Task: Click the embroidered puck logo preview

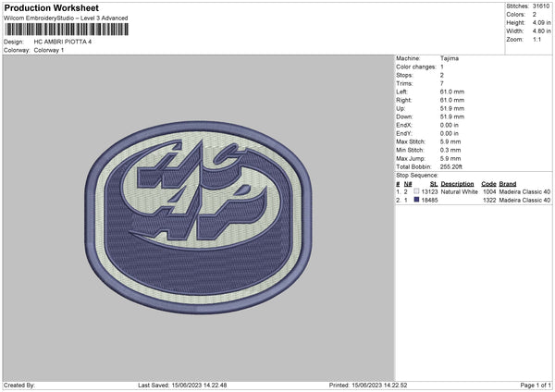Action: tap(198, 217)
